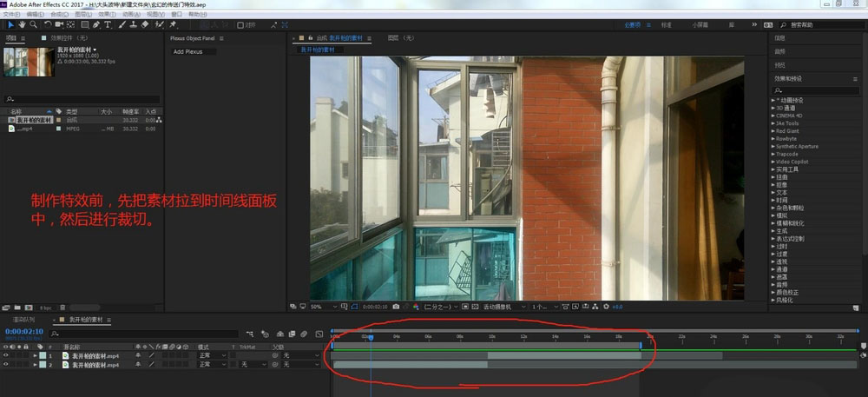Select the Zoom magnifier tool

coord(33,25)
